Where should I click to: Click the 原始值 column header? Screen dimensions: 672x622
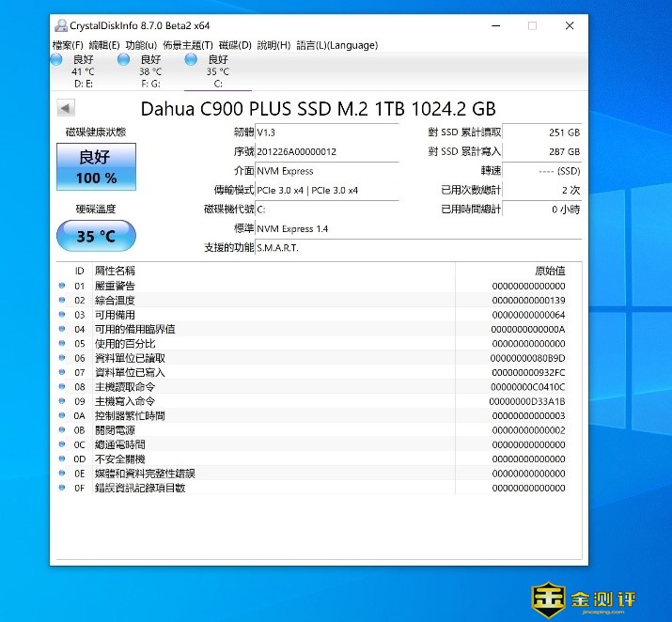point(549,271)
